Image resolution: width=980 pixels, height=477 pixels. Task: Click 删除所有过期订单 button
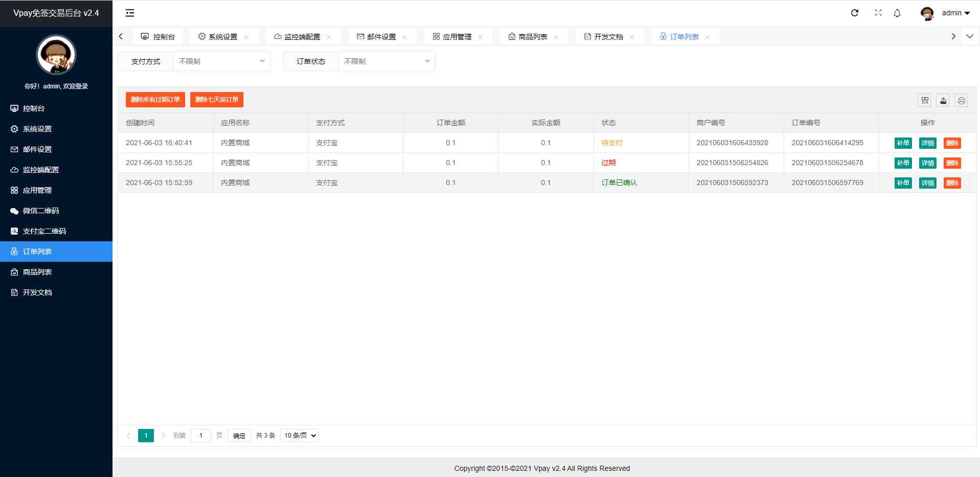(155, 100)
